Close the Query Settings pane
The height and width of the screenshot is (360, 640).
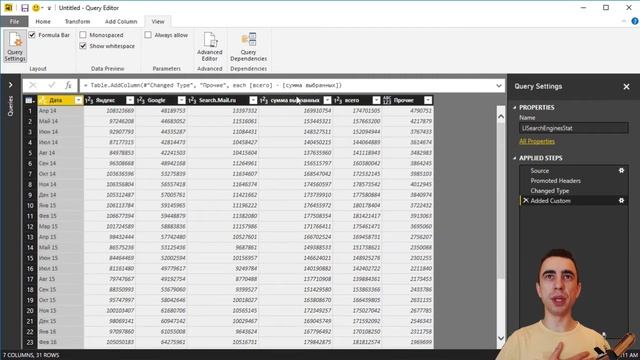[626, 87]
